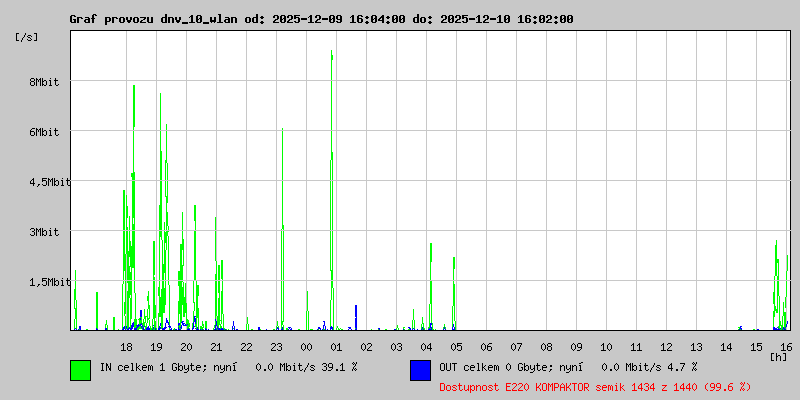The height and width of the screenshot is (400, 800).
Task: Click hour label 16 on time axis
Action: [786, 347]
